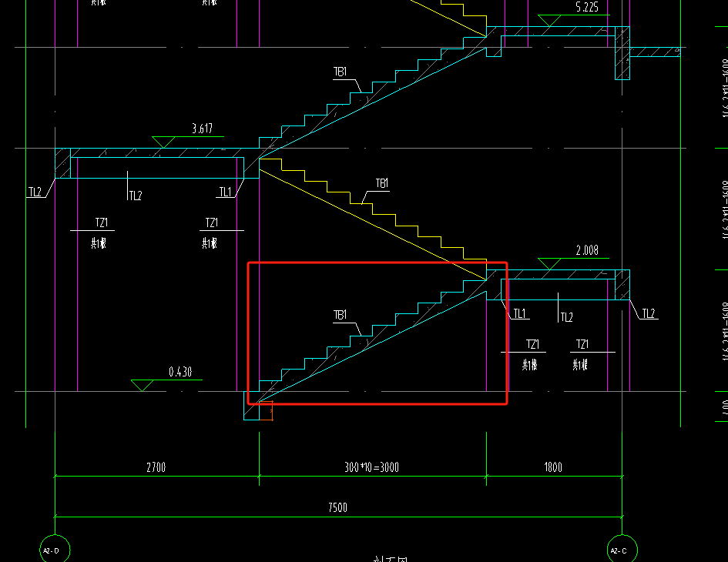728x562 pixels.
Task: Select the A2-D axis bubble
Action: tap(55, 550)
